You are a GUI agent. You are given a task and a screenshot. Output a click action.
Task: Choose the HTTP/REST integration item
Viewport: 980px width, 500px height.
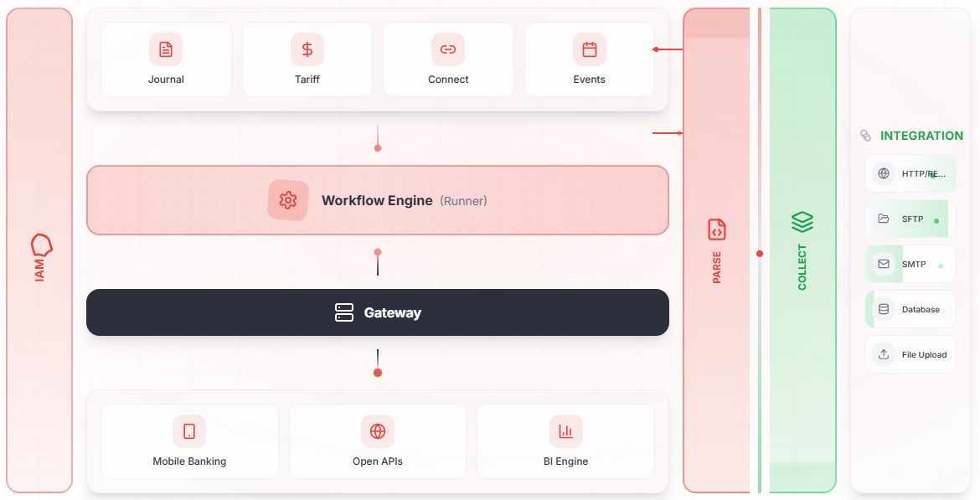(910, 173)
